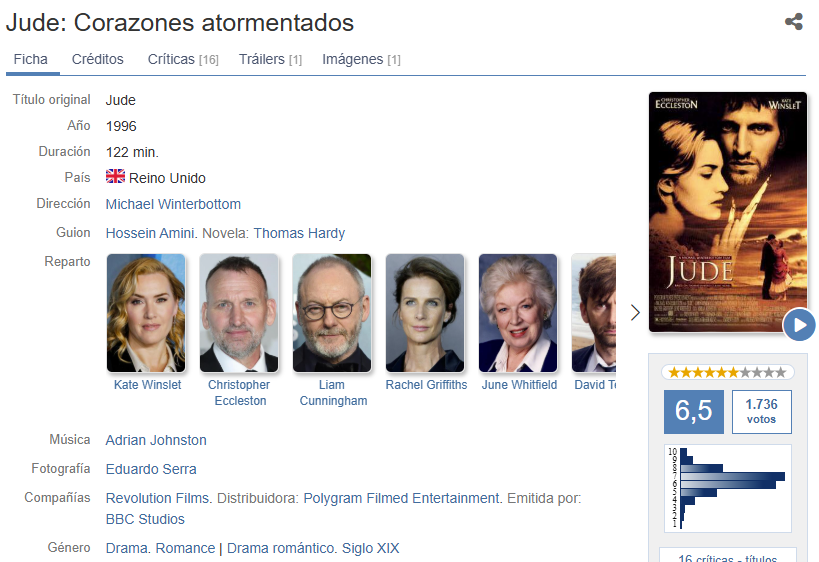Open the Rachel Griffiths name link
This screenshot has width=819, height=562.
[426, 385]
